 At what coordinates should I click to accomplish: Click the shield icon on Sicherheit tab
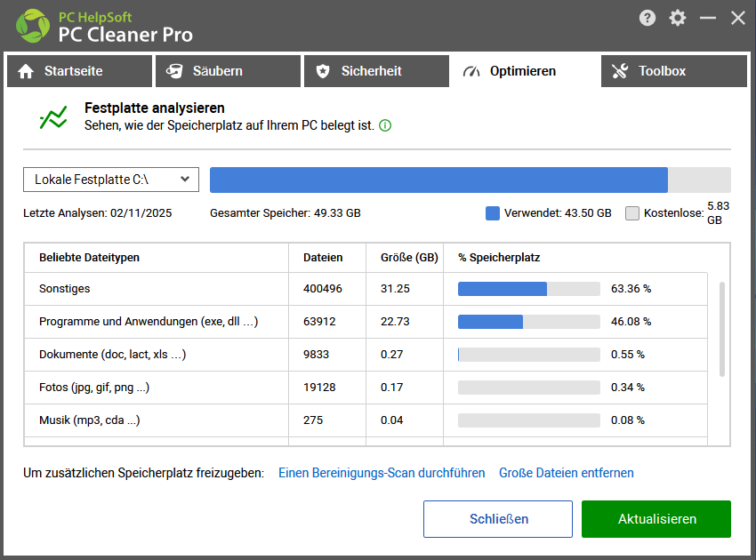(x=323, y=71)
